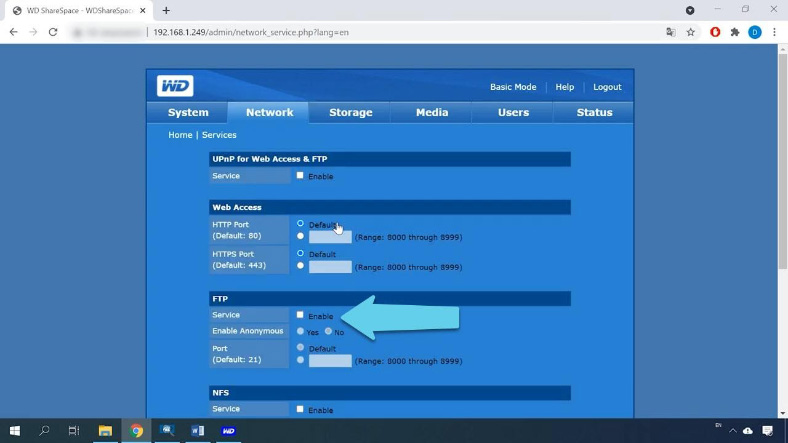Open Windows taskbar search

click(44, 430)
